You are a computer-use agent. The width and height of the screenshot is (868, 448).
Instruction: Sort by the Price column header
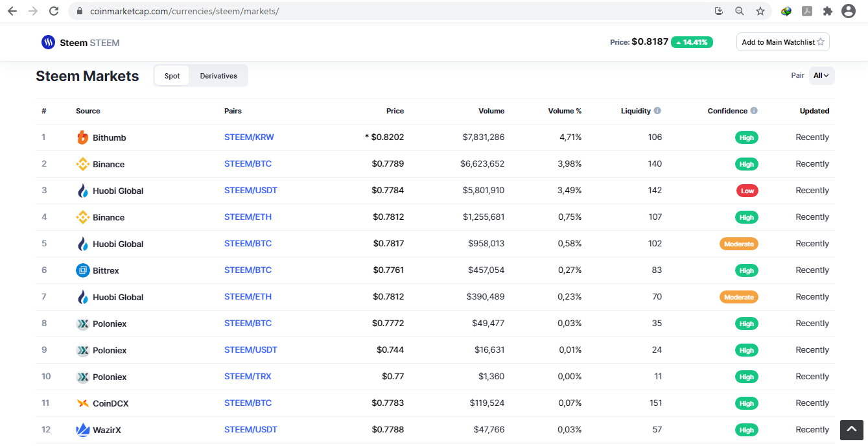pyautogui.click(x=395, y=111)
